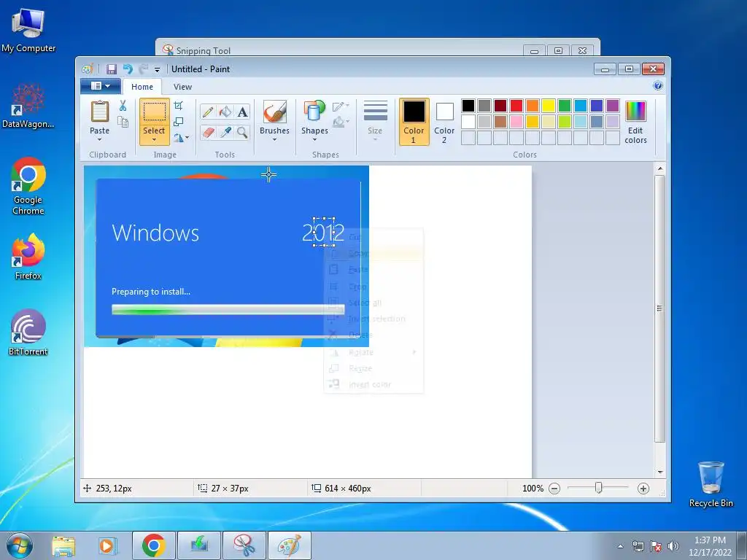Select the Pencil tool
This screenshot has width=747, height=560.
[208, 112]
